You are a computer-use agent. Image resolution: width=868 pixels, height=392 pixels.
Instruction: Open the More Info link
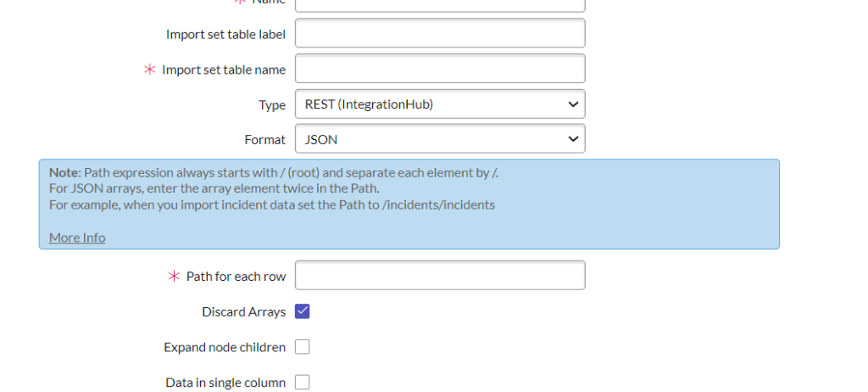point(77,238)
